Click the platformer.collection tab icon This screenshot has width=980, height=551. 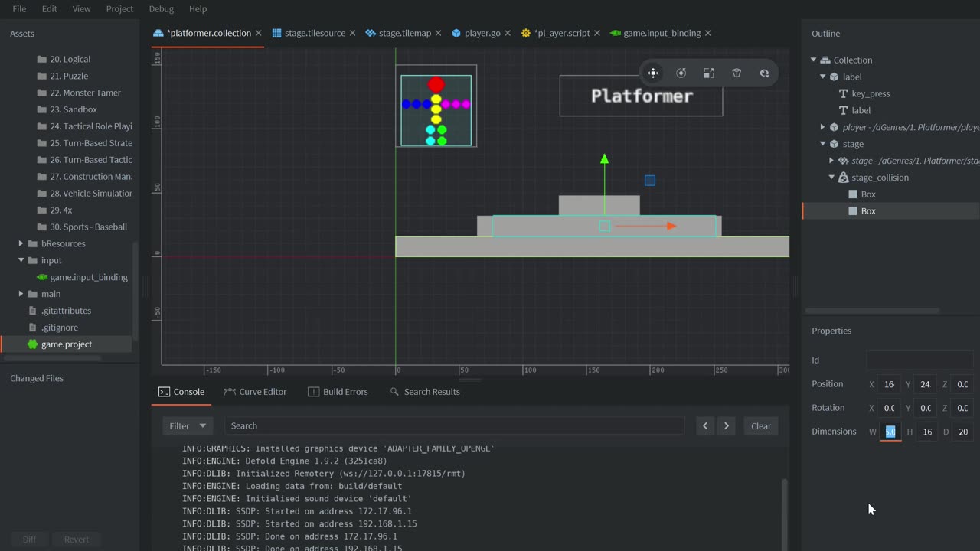(x=158, y=33)
